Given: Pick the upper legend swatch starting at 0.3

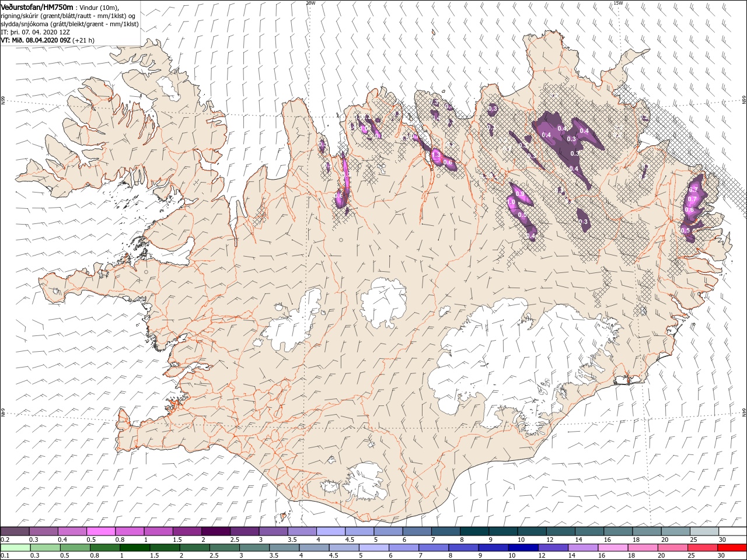Looking at the screenshot, I should click(43, 531).
